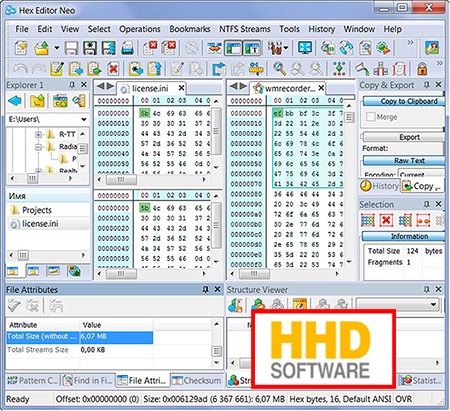Expand second toolbar overflow chevron
Viewport: 450px width, 411px height.
440,63
